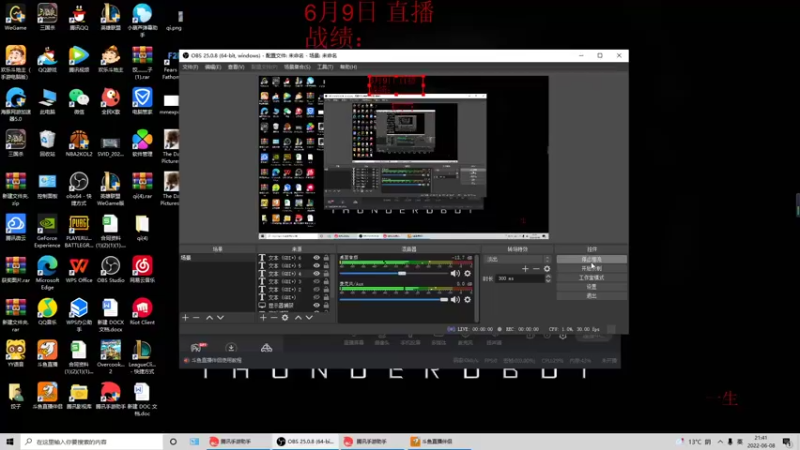This screenshot has height=450, width=800.
Task: Open the PUBG PLAYERUNKNOWN'S BATTLEGROUNDS shortcut
Action: coord(79,231)
